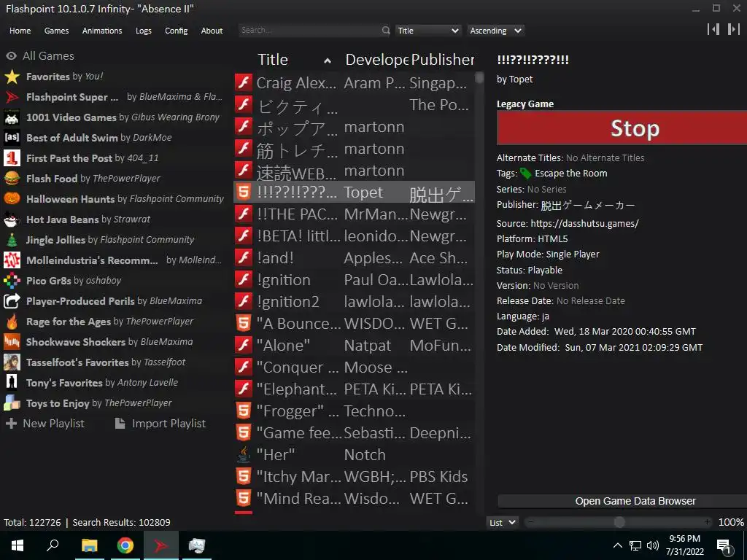Select the "!gnition2" game row
This screenshot has height=560, width=747.
point(354,301)
